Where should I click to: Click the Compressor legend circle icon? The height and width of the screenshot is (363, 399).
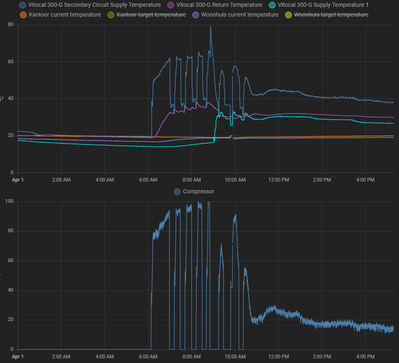point(177,192)
